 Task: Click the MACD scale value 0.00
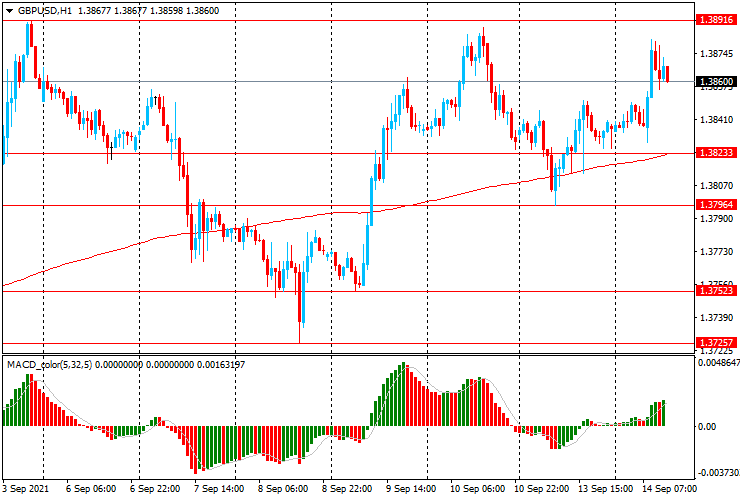click(x=707, y=427)
